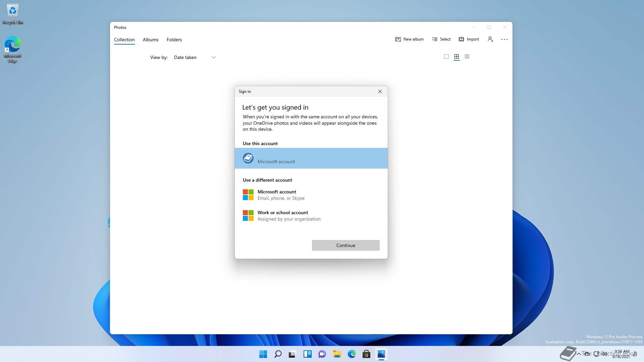
Task: Open the Folders tab
Action: coord(174,40)
